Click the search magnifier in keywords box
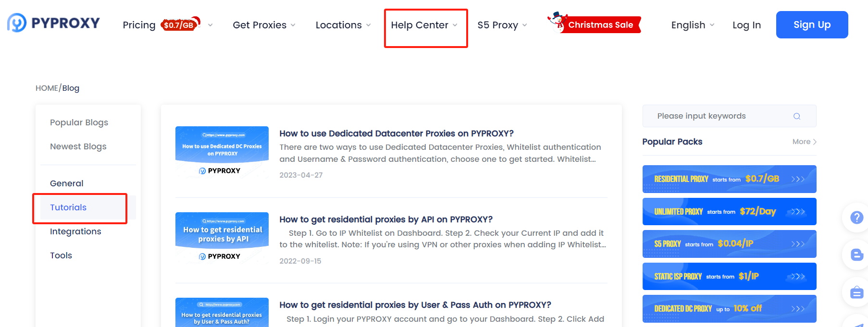 (796, 116)
